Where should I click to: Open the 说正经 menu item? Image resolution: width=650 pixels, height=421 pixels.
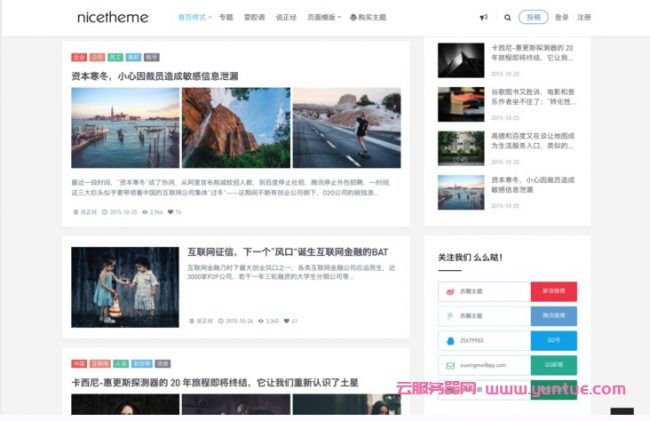tap(286, 17)
